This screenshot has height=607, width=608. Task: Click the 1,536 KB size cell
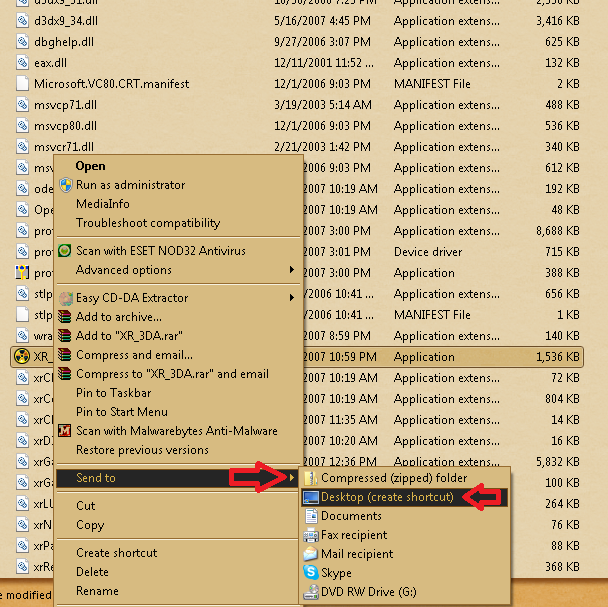coord(558,357)
